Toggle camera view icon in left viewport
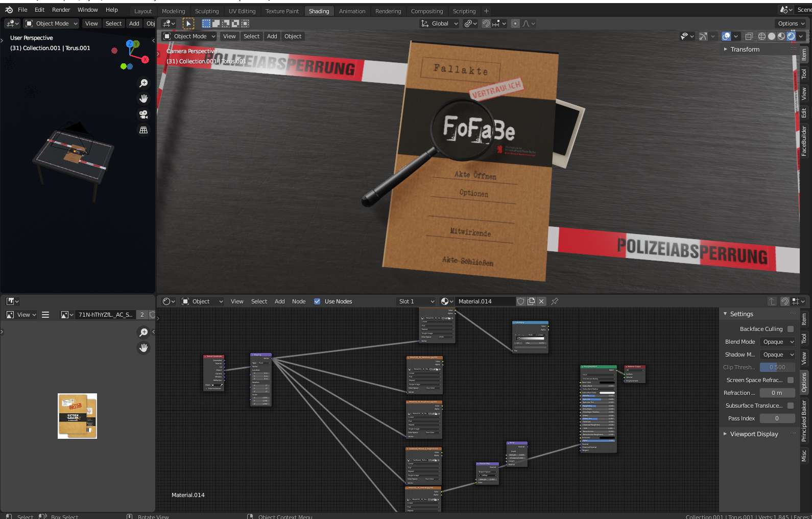812x519 pixels. [144, 114]
